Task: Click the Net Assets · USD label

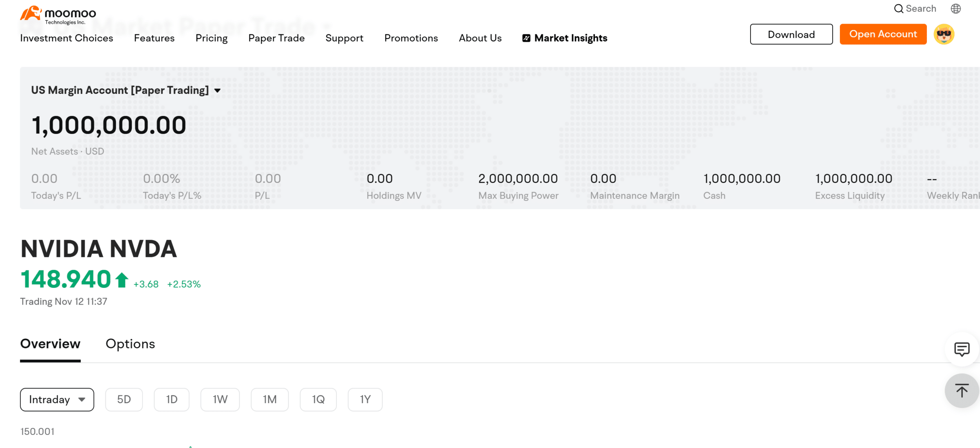Action: click(68, 152)
